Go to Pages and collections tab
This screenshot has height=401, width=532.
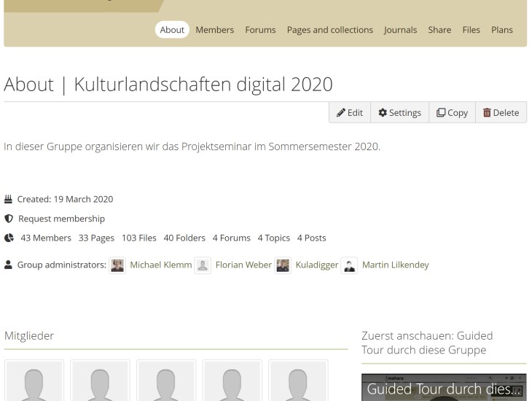(329, 30)
